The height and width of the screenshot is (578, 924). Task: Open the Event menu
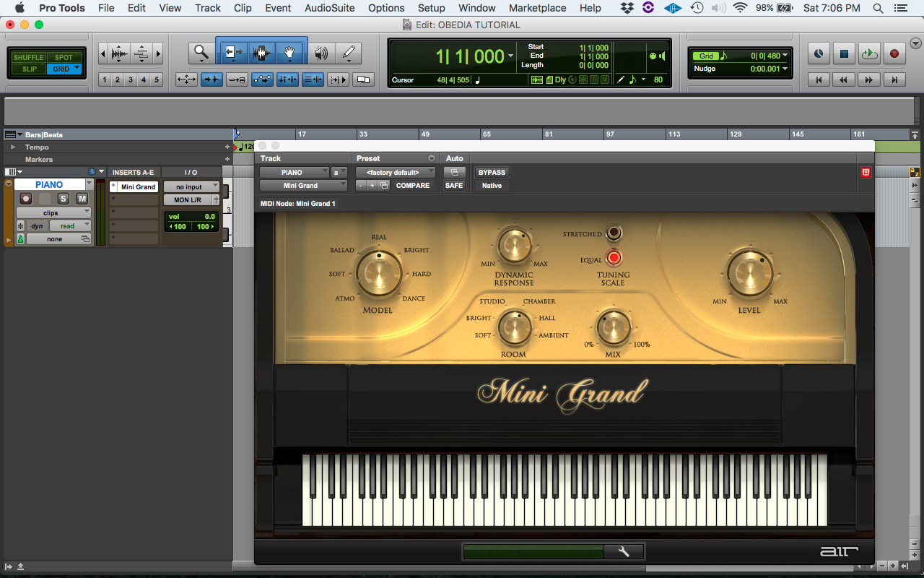[278, 8]
